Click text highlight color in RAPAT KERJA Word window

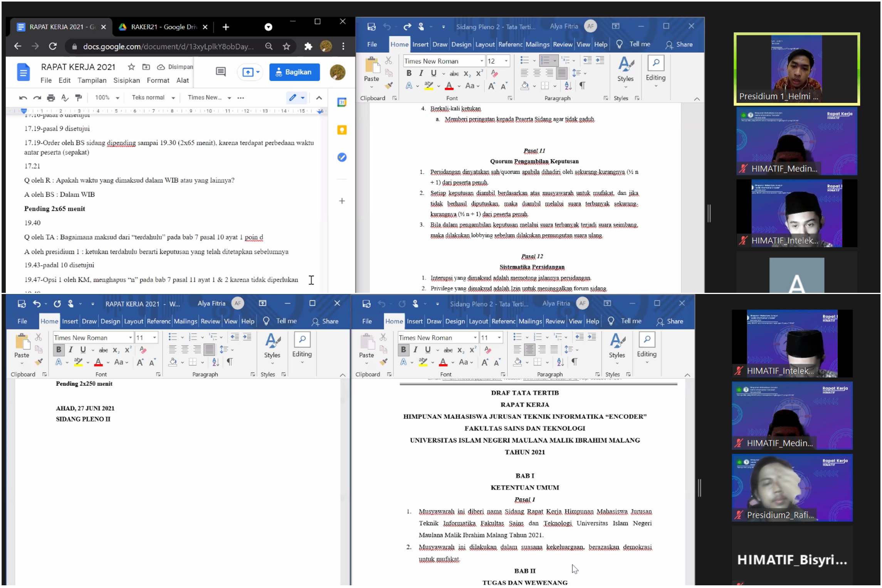[x=78, y=363]
